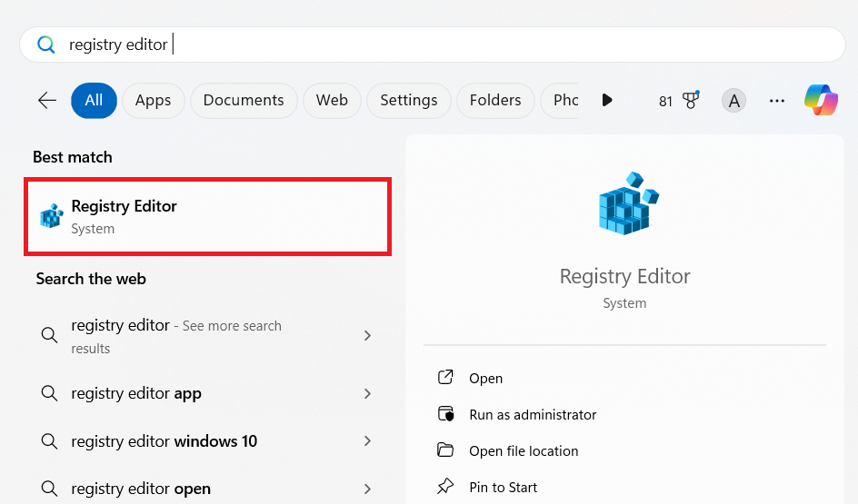Expand chevron for 'registry editor app'

[x=368, y=393]
